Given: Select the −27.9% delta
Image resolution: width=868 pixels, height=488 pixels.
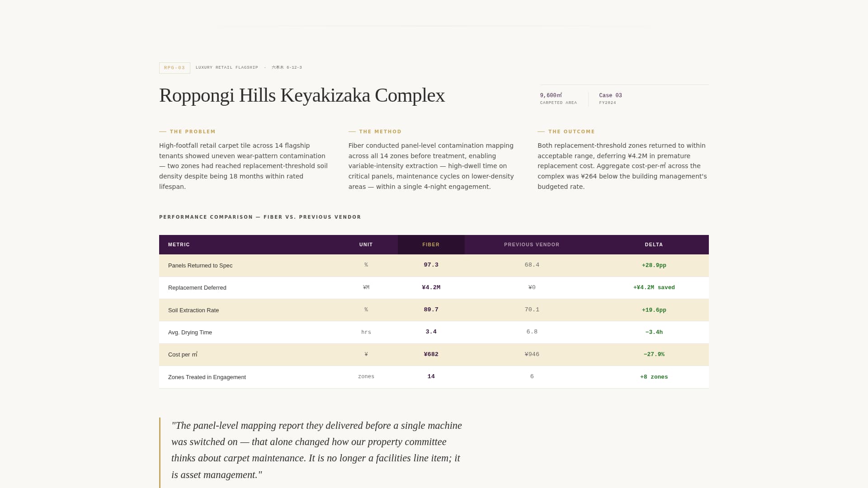Looking at the screenshot, I should pyautogui.click(x=654, y=355).
